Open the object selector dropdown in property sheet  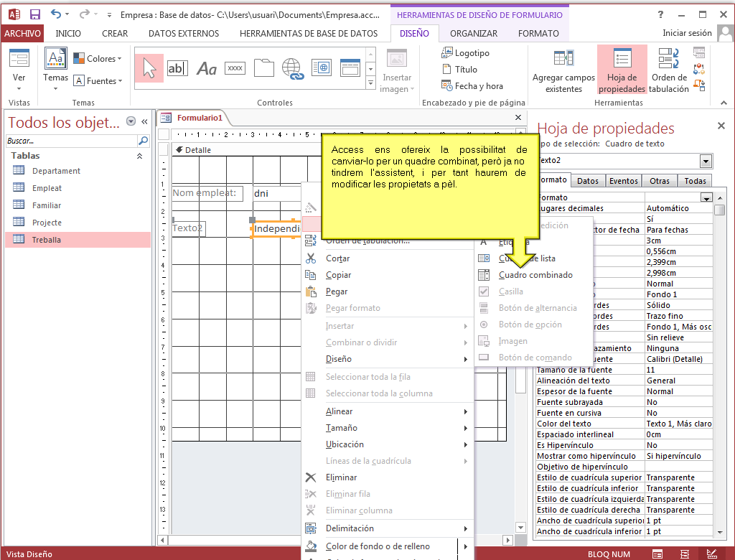[706, 162]
